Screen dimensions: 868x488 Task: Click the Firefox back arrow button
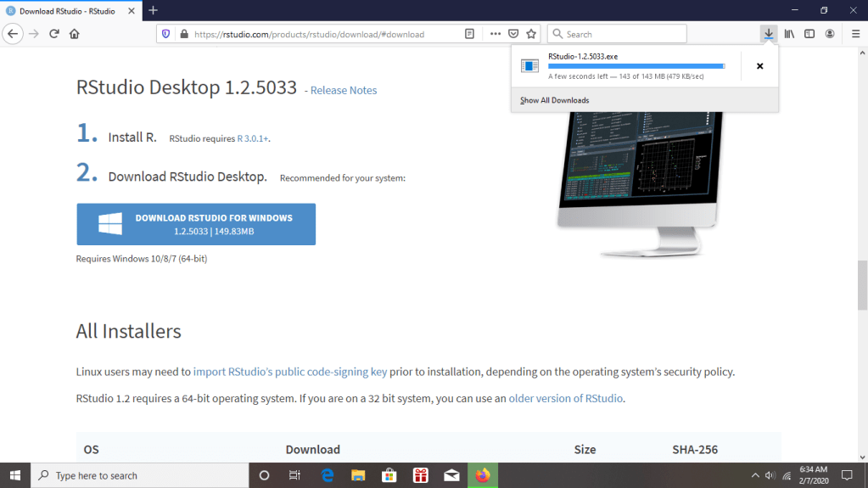pos(13,34)
